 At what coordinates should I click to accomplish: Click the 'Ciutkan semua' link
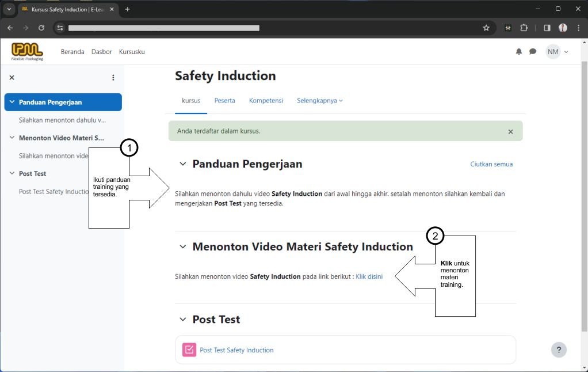point(491,164)
